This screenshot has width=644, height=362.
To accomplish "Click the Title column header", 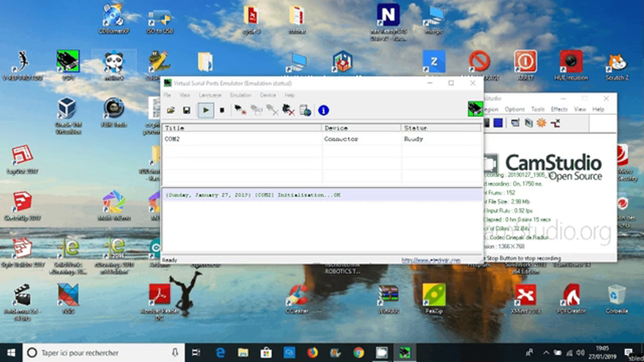I will click(x=242, y=128).
